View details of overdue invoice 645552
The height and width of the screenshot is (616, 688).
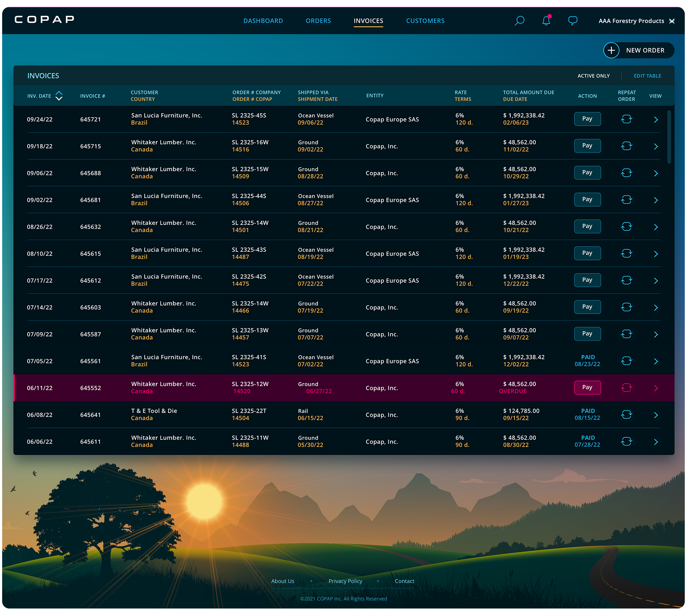pos(656,388)
